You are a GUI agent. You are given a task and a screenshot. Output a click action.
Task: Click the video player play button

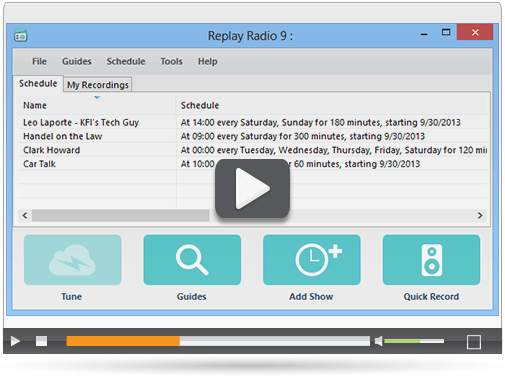pyautogui.click(x=15, y=341)
